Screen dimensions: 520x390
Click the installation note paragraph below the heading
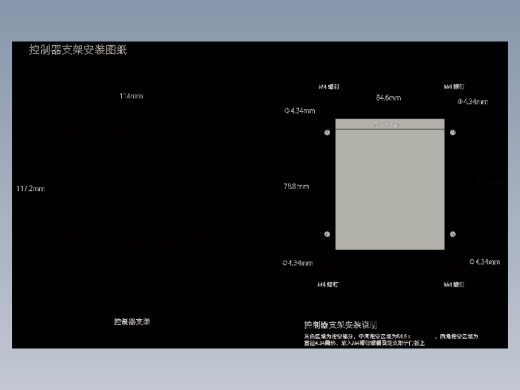(391, 340)
